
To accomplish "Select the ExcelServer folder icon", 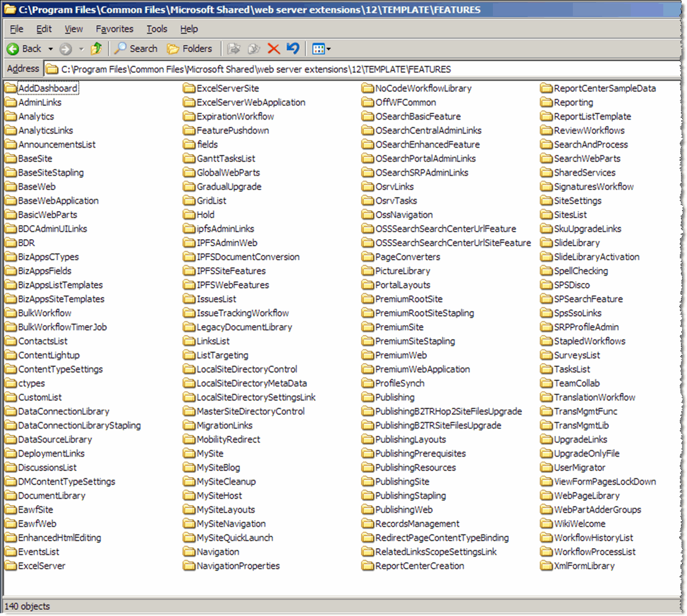I will tap(10, 566).
